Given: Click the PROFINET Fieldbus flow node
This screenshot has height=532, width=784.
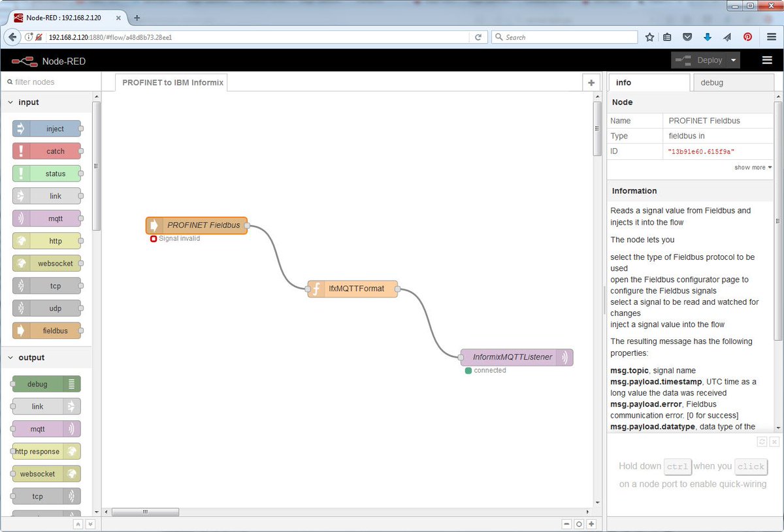Looking at the screenshot, I should coord(197,225).
